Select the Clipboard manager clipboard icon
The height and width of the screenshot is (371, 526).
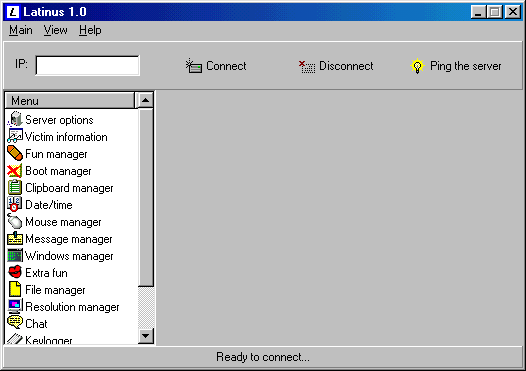pyautogui.click(x=15, y=187)
